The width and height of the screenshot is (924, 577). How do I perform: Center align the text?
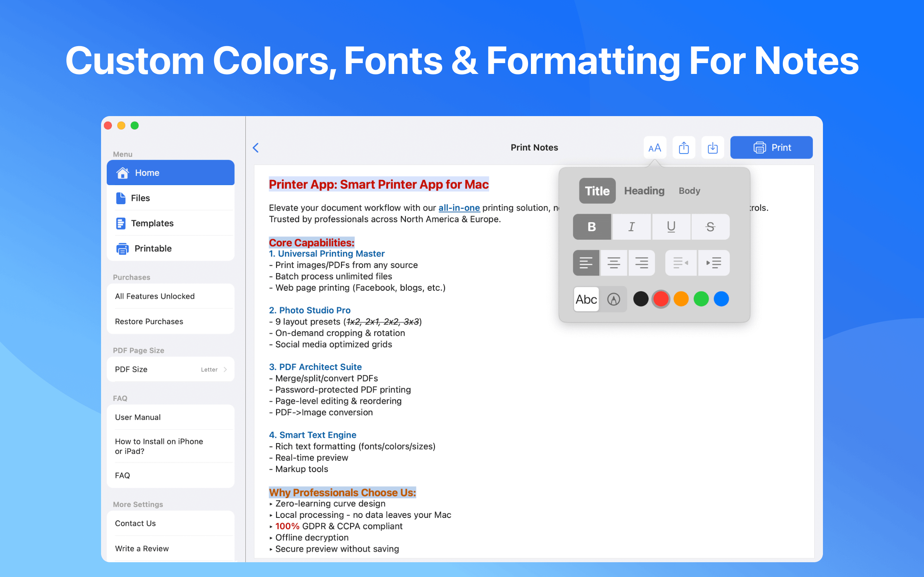click(614, 263)
